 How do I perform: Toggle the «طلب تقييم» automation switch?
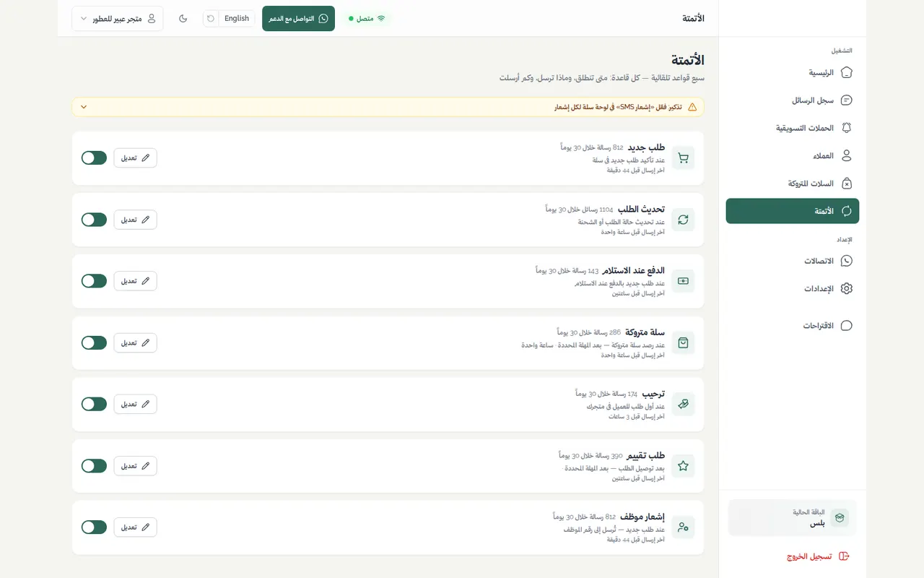94,466
